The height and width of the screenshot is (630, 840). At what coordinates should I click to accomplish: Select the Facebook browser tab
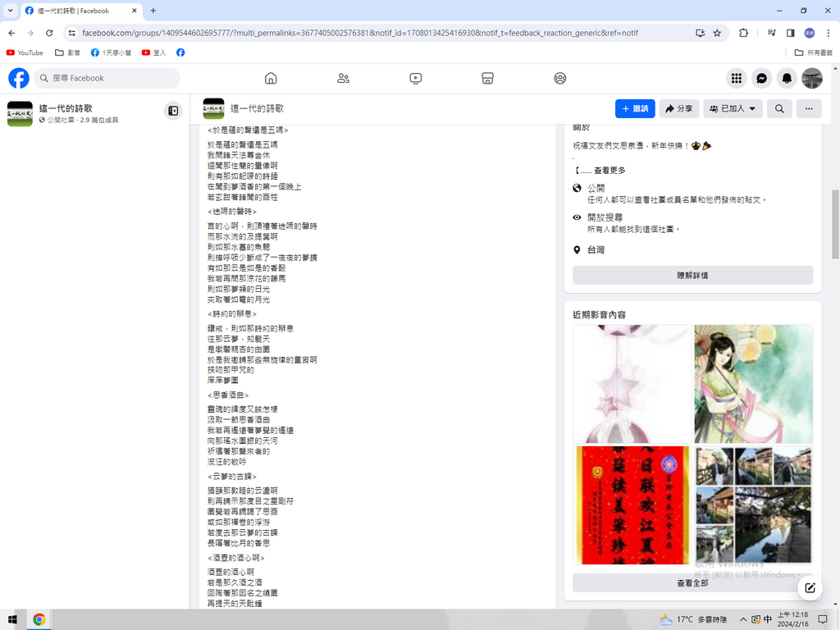78,11
